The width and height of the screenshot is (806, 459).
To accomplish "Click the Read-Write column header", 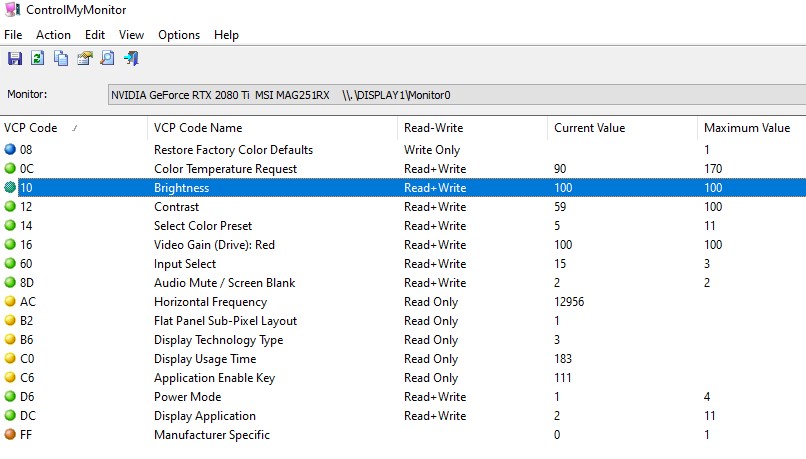I will [433, 128].
